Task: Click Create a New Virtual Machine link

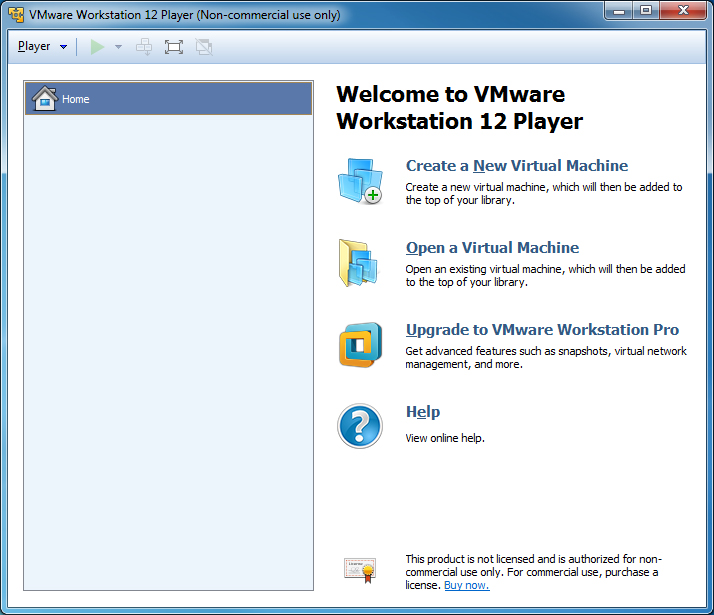Action: (517, 166)
